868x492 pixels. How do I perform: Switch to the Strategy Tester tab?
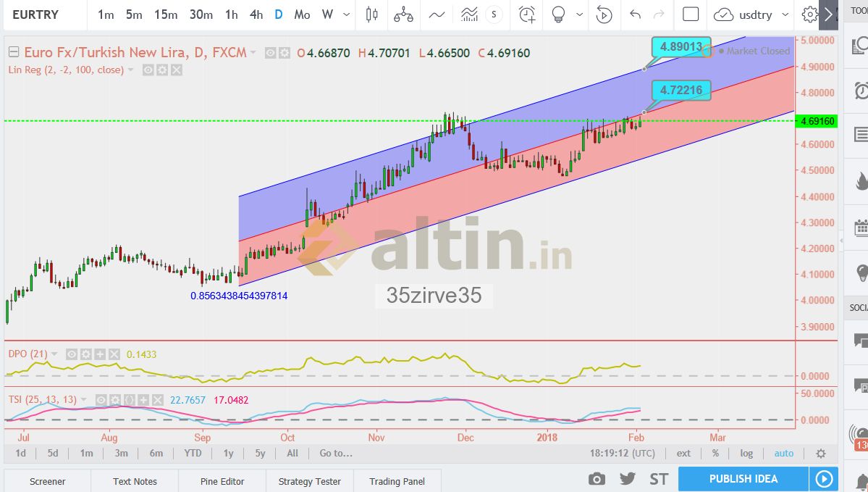tap(309, 481)
